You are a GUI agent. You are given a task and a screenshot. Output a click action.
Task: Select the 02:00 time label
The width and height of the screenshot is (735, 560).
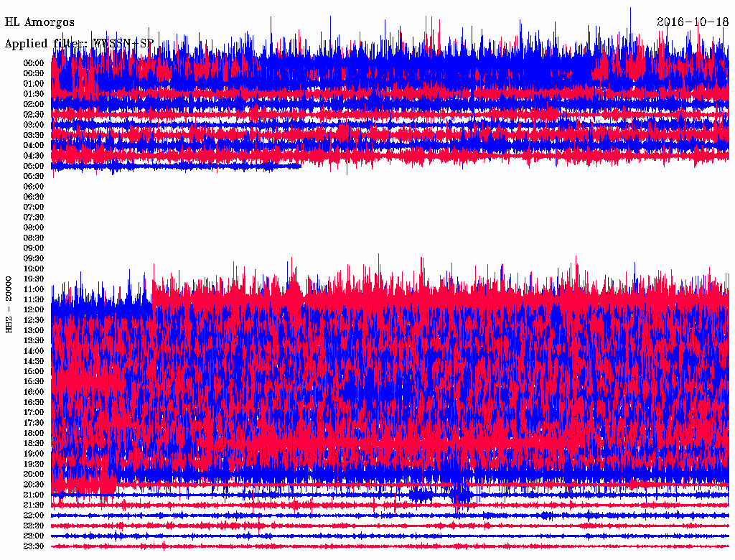pos(34,104)
